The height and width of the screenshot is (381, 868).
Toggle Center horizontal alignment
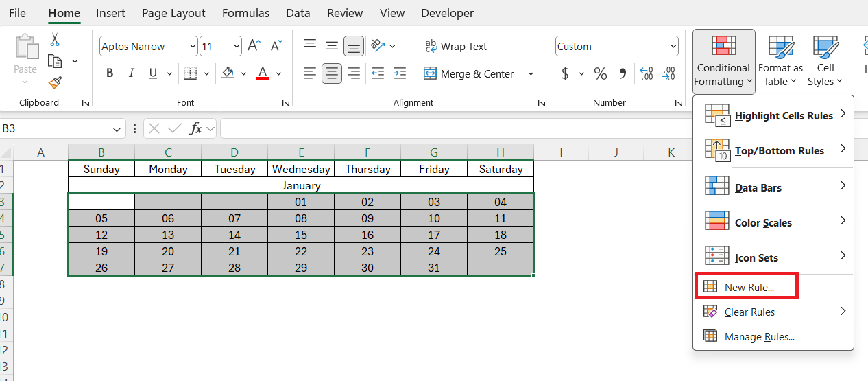332,73
